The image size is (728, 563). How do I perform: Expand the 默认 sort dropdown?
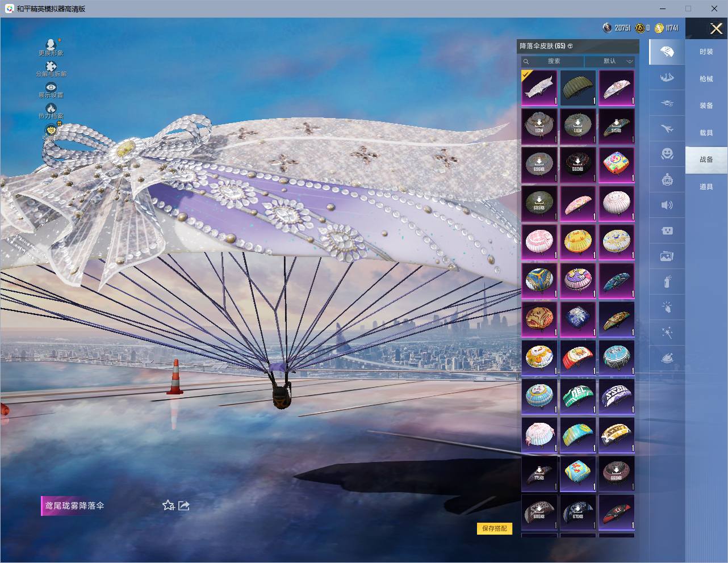point(610,61)
